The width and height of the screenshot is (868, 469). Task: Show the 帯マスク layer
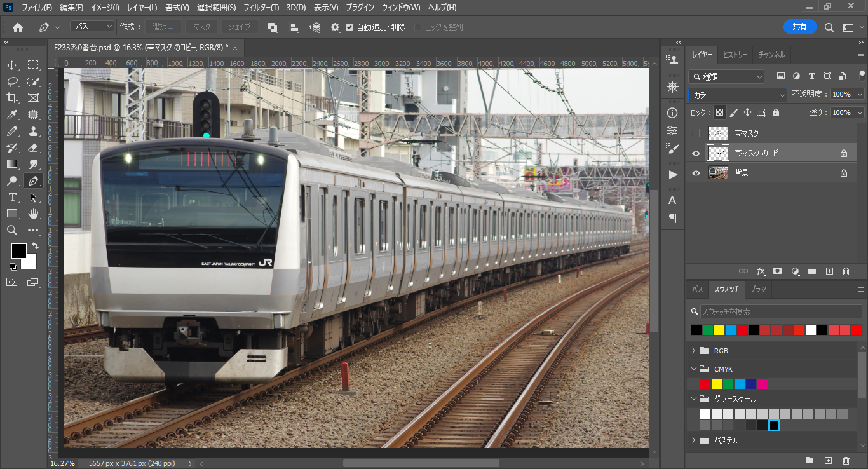(x=696, y=133)
